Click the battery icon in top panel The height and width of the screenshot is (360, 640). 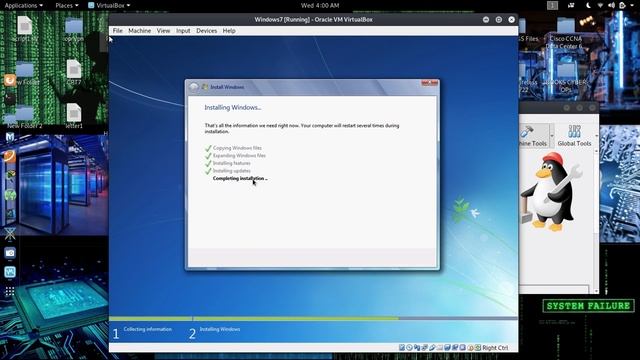click(x=622, y=5)
